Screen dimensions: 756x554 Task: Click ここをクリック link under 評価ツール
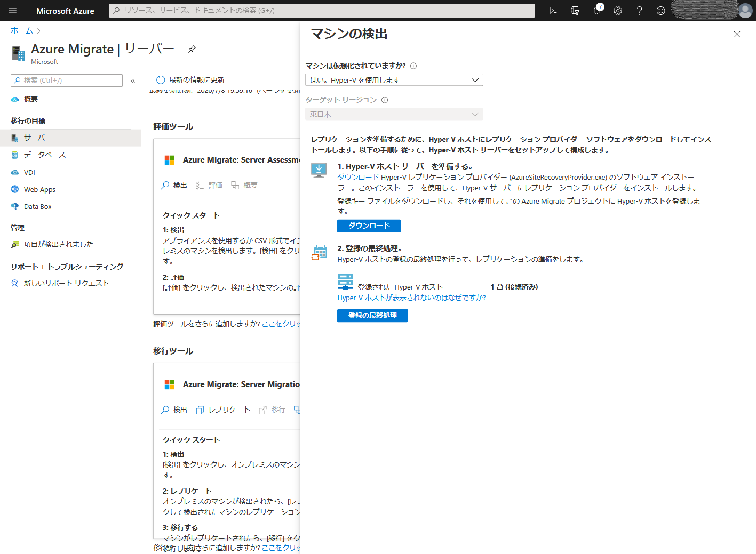click(x=281, y=324)
